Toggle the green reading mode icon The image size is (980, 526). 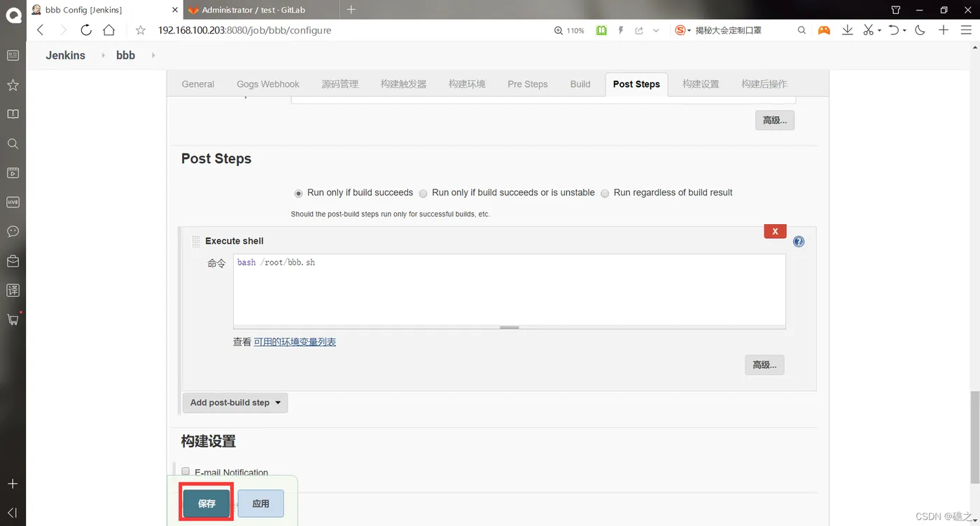click(x=601, y=30)
